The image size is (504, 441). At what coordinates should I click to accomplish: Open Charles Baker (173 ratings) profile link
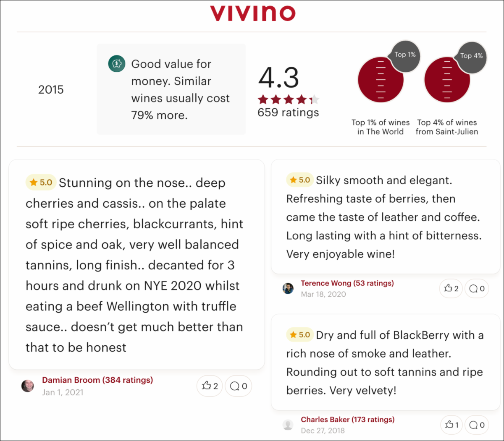348,420
